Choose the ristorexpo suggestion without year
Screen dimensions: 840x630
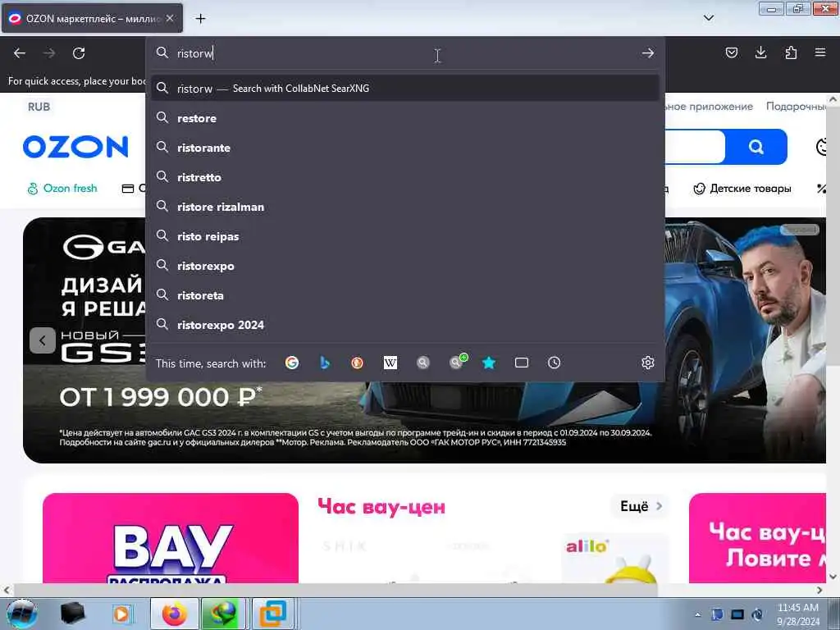pos(405,266)
